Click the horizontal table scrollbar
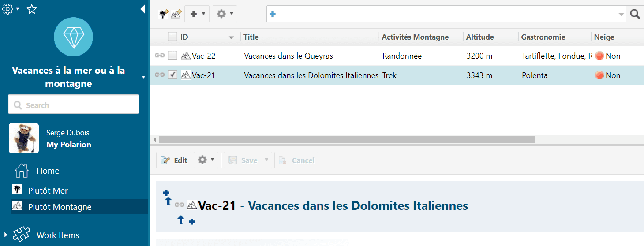This screenshot has height=246, width=644. click(x=347, y=139)
